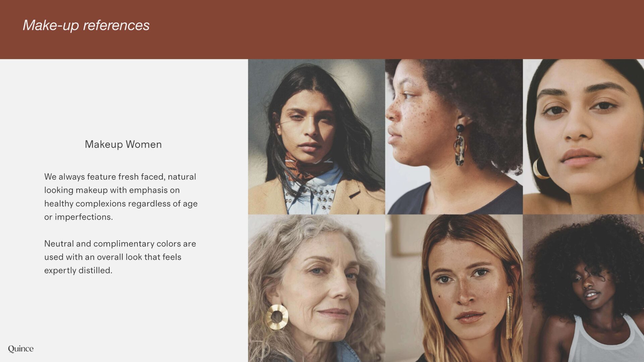
Task: Click the Quince logo
Action: pos(21,349)
